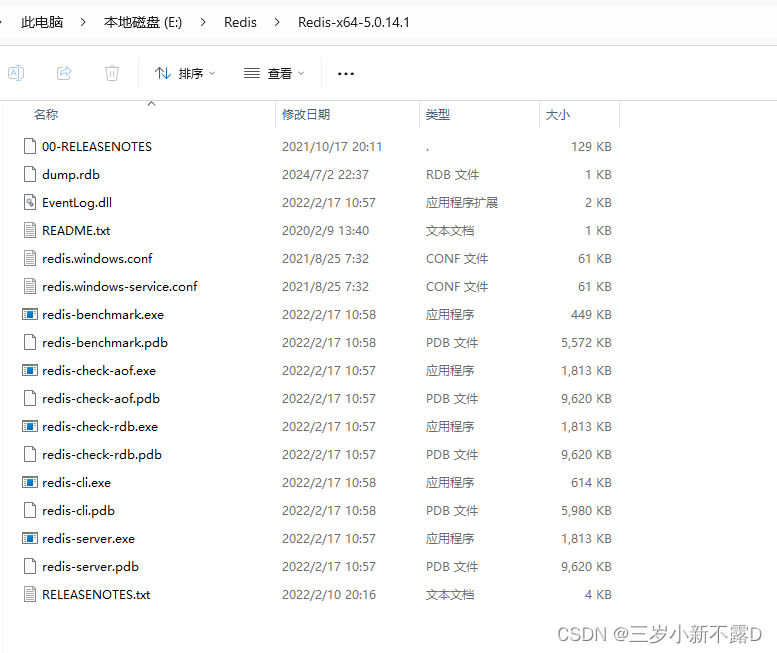
Task: Select redis-benchmark.exe application icon
Action: click(x=30, y=315)
